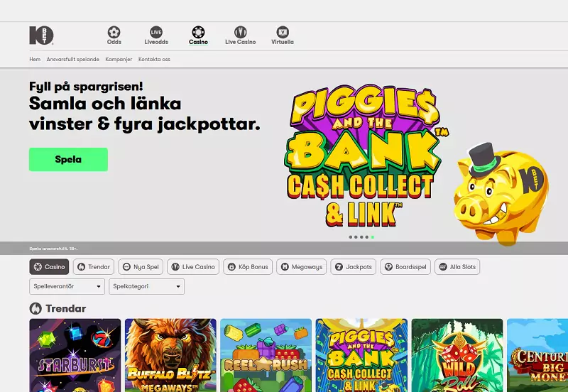Open Buffalo Blitz Megaways game thumbnail
568x392 pixels.
click(170, 355)
